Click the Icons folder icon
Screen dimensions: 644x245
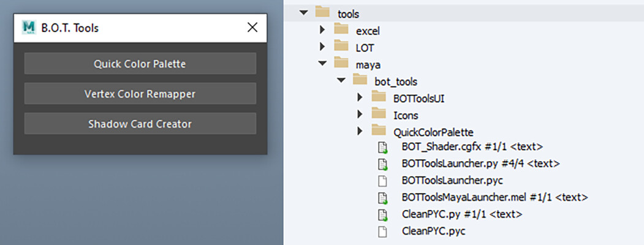(x=380, y=114)
